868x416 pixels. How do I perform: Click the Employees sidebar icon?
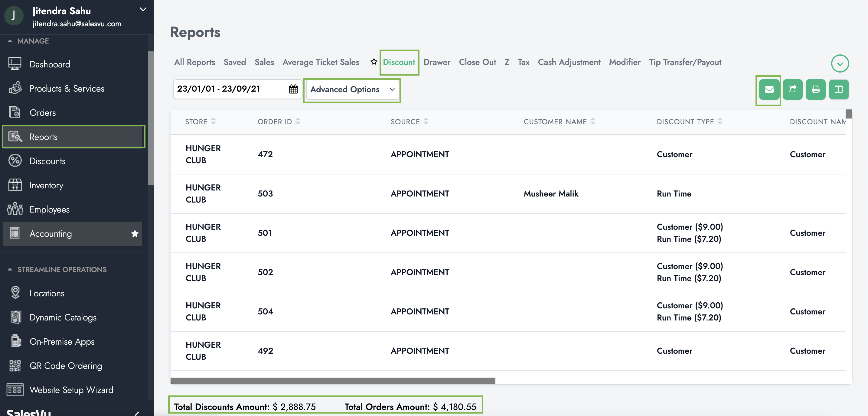point(15,209)
